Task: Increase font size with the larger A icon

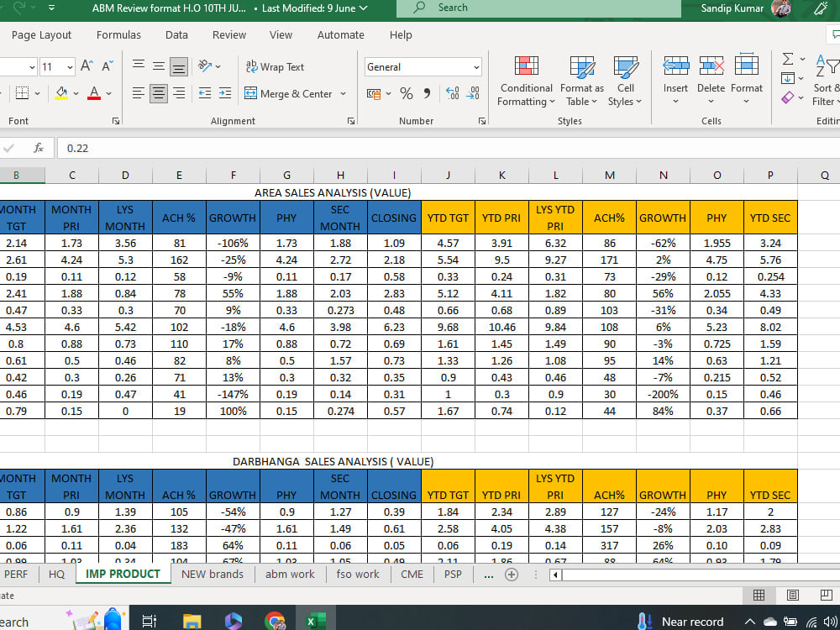Action: pyautogui.click(x=87, y=66)
